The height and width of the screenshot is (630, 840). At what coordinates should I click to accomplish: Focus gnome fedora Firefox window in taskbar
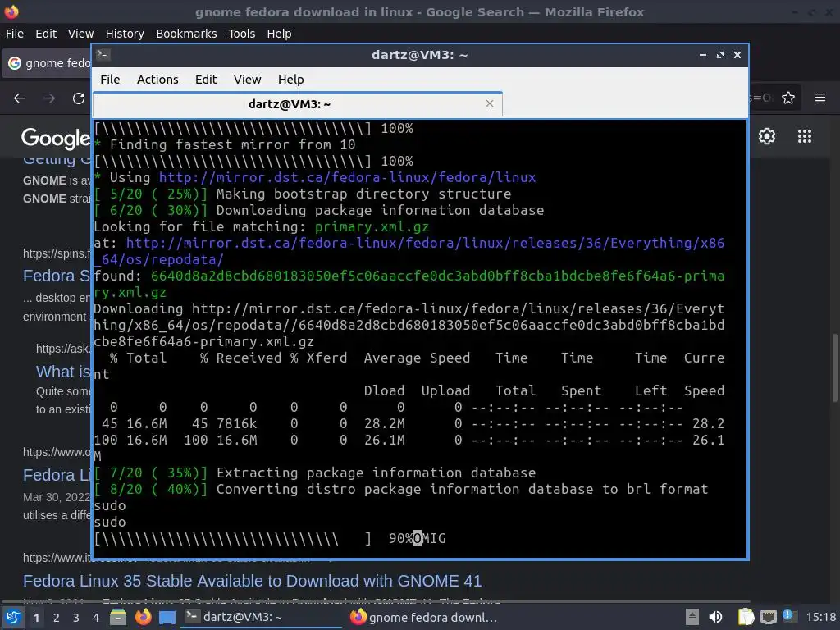coord(424,617)
